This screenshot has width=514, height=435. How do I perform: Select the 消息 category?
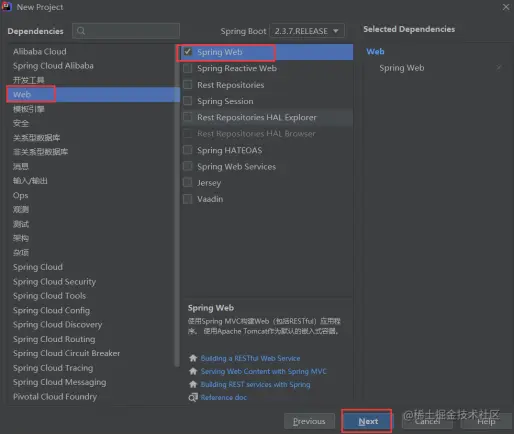click(21, 166)
